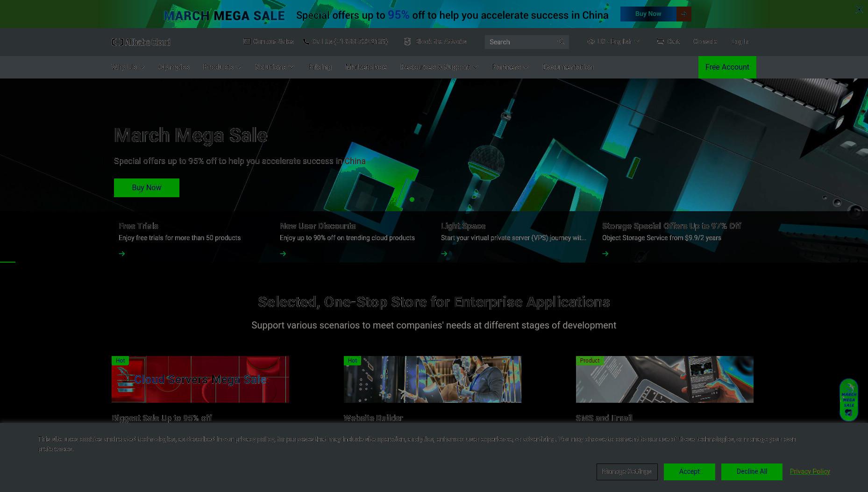Click the search magnifier icon
Viewport: 868px width, 492px height.
(561, 42)
